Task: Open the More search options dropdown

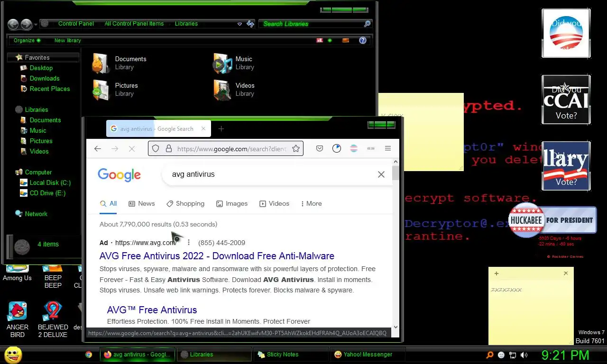Action: click(x=311, y=203)
